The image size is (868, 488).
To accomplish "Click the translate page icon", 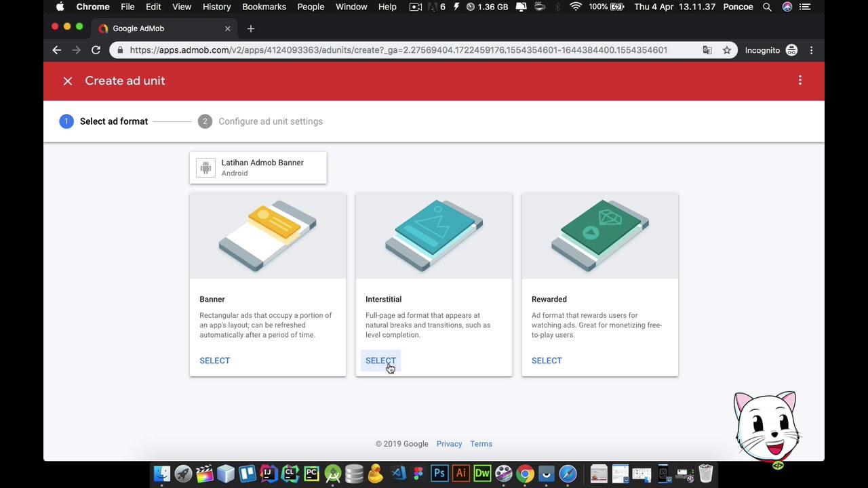I will pyautogui.click(x=707, y=50).
